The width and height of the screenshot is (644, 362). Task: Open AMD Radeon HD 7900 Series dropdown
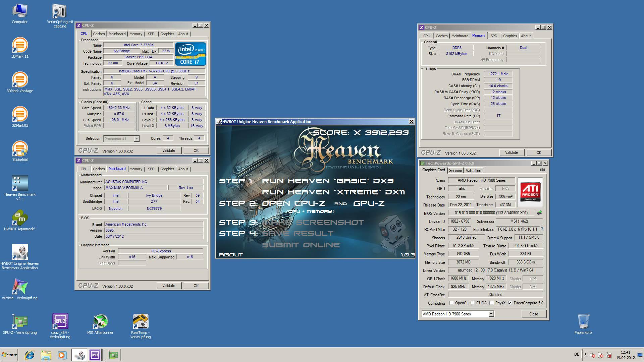click(x=458, y=314)
